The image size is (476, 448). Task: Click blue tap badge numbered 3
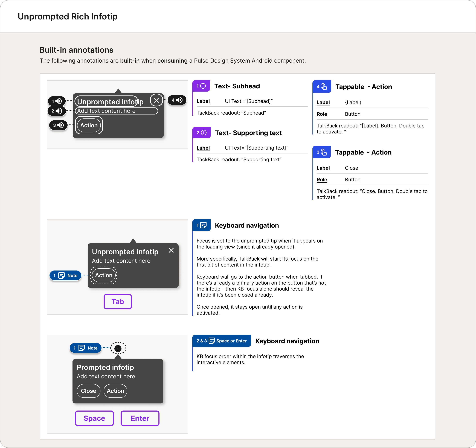tap(322, 152)
